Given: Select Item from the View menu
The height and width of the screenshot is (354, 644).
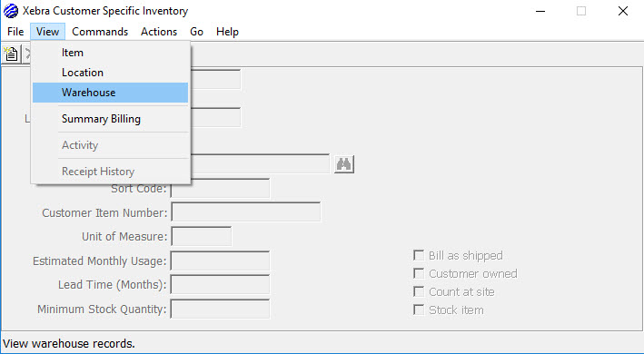Looking at the screenshot, I should [110, 53].
